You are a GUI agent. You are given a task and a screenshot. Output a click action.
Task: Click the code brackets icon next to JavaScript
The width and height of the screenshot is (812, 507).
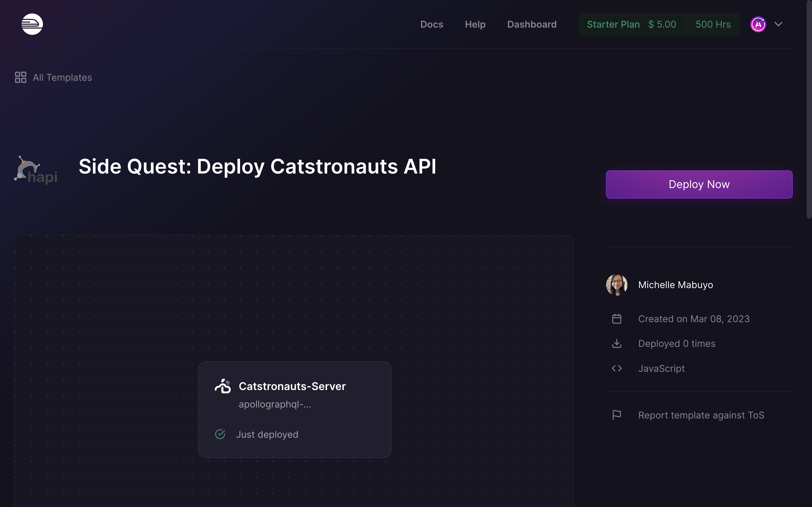coord(617,368)
